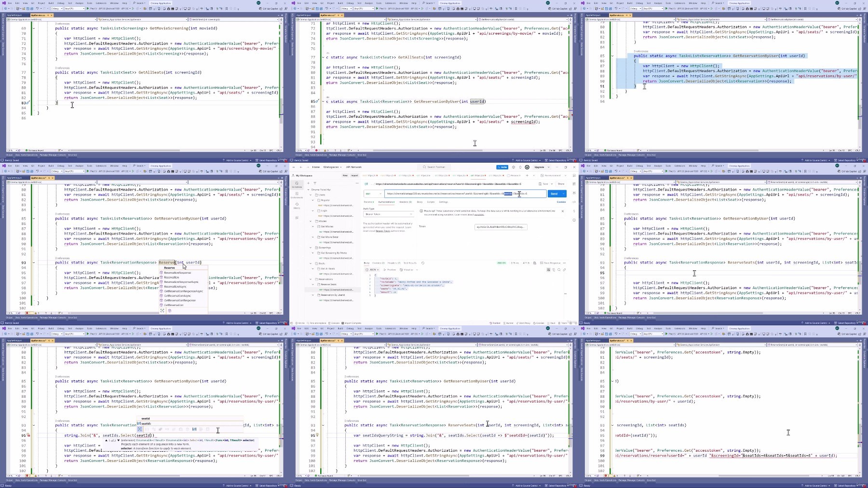Screen dimensions: 868x488
Task: Open the History panel in Postman
Action: coord(297,206)
